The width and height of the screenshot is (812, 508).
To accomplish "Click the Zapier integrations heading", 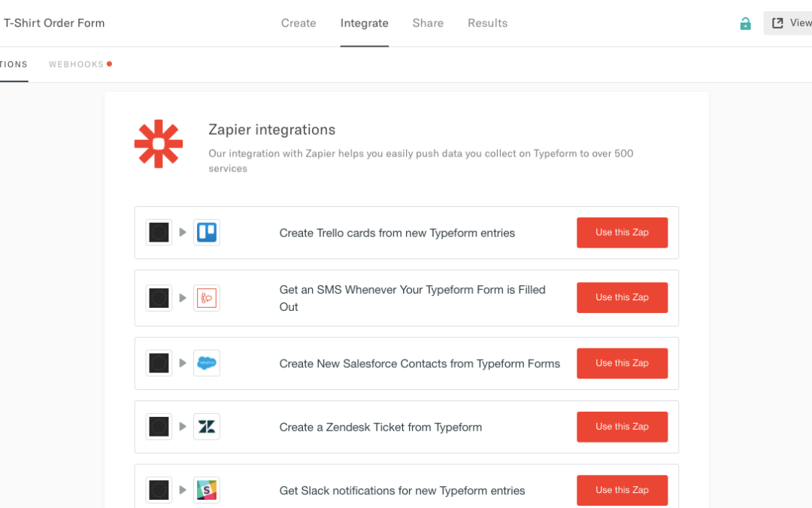I will pos(272,129).
